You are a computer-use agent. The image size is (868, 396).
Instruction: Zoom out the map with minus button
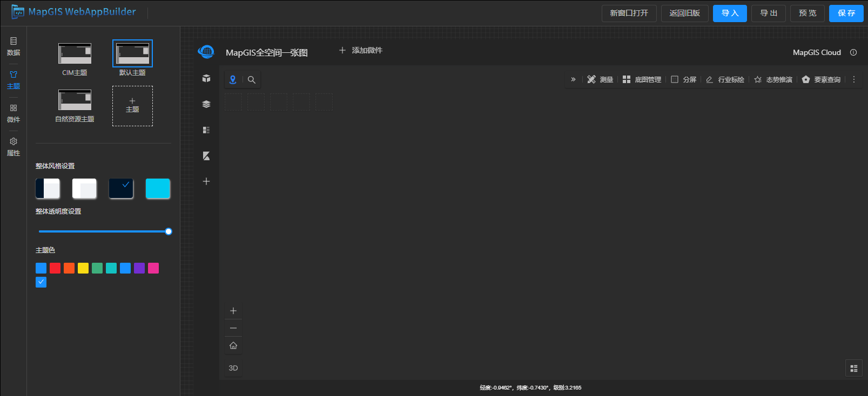pyautogui.click(x=233, y=328)
